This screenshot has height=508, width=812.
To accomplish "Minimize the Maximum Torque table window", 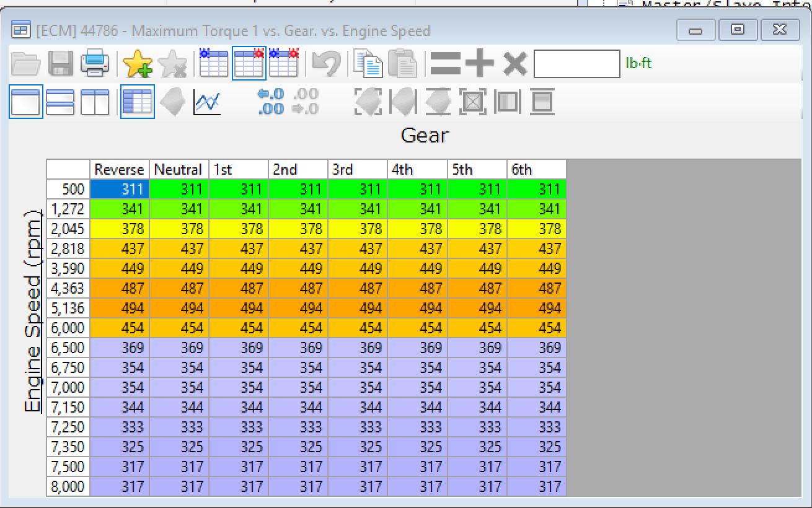I will [695, 29].
